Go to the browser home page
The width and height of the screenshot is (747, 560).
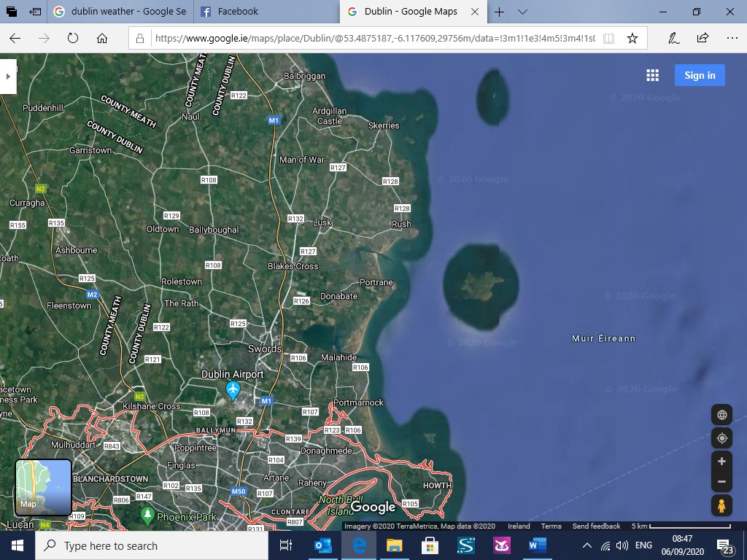pos(102,38)
